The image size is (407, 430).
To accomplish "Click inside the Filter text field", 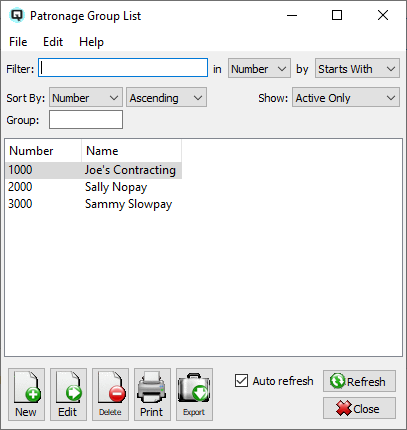I will [x=123, y=68].
